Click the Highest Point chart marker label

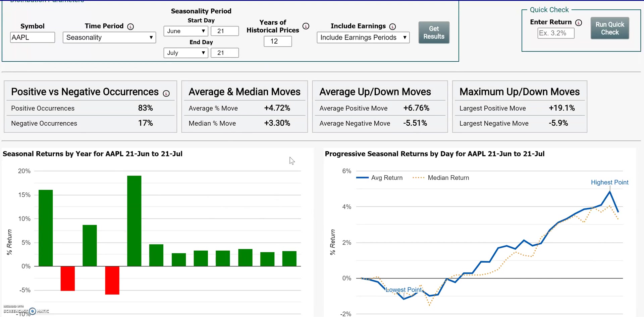click(x=609, y=182)
